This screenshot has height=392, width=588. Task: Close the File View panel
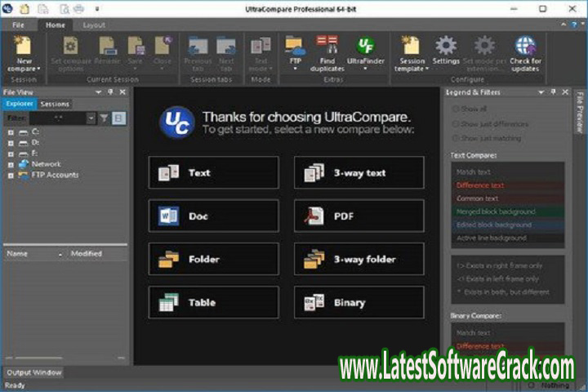tap(122, 92)
